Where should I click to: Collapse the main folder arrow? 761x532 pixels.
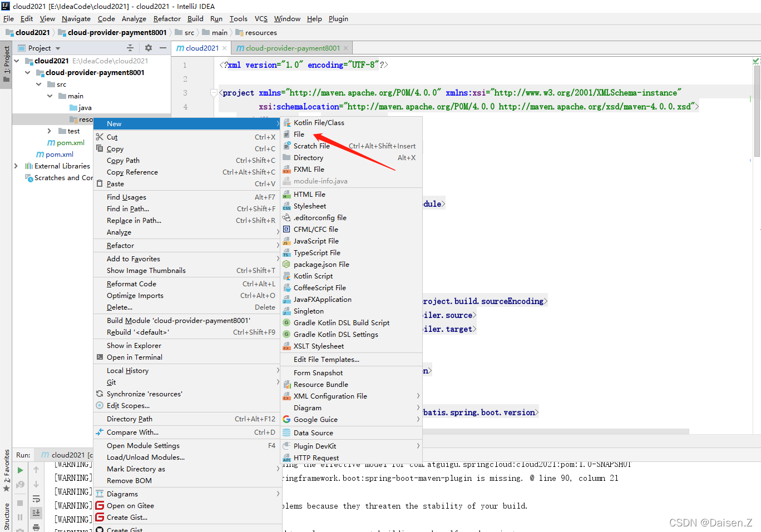pos(50,96)
